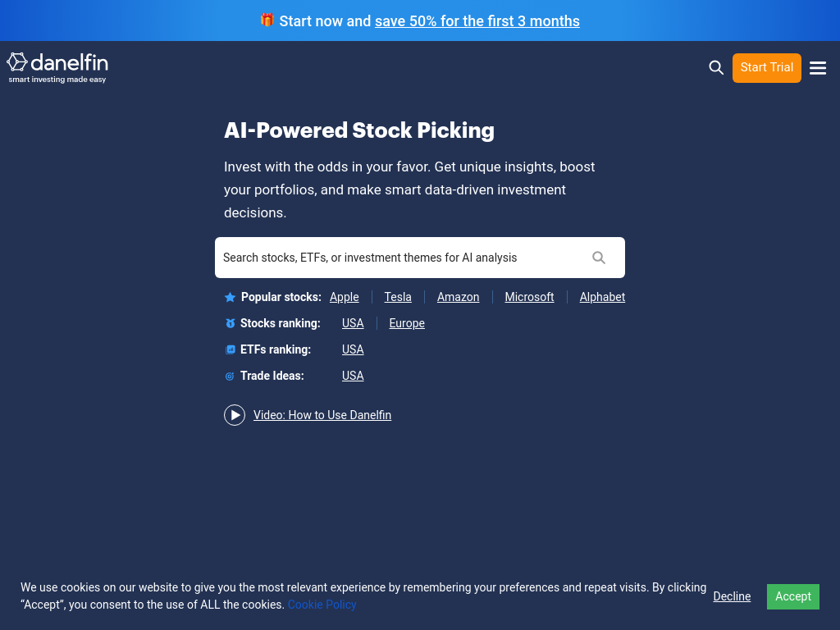Screen dimensions: 840x630
Task: Click magnifier icon inside search box
Action: (x=599, y=258)
